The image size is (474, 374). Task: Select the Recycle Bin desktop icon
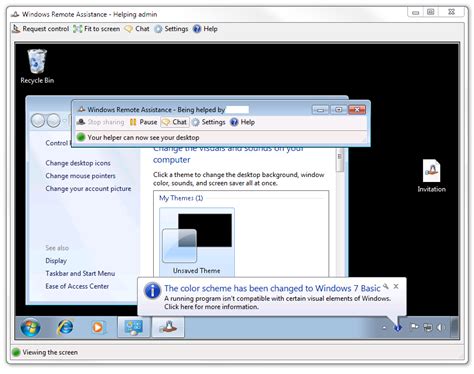(37, 66)
